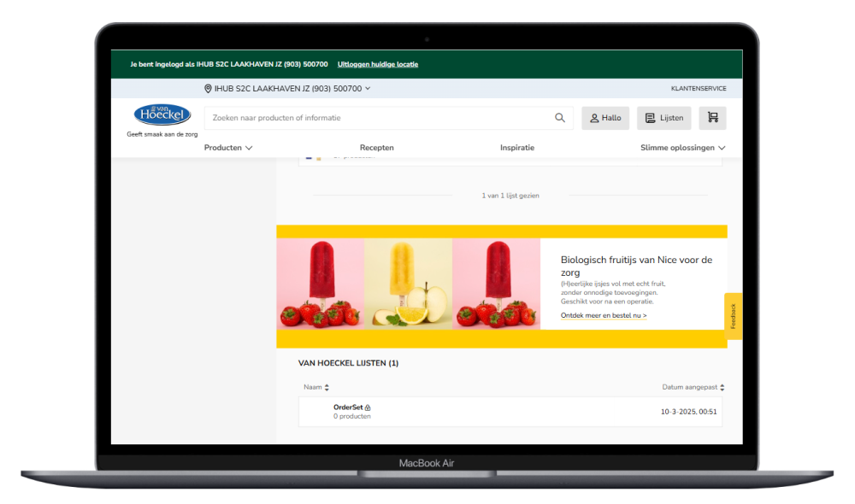Click the Naam sort arrows
The width and height of the screenshot is (855, 504).
point(327,388)
